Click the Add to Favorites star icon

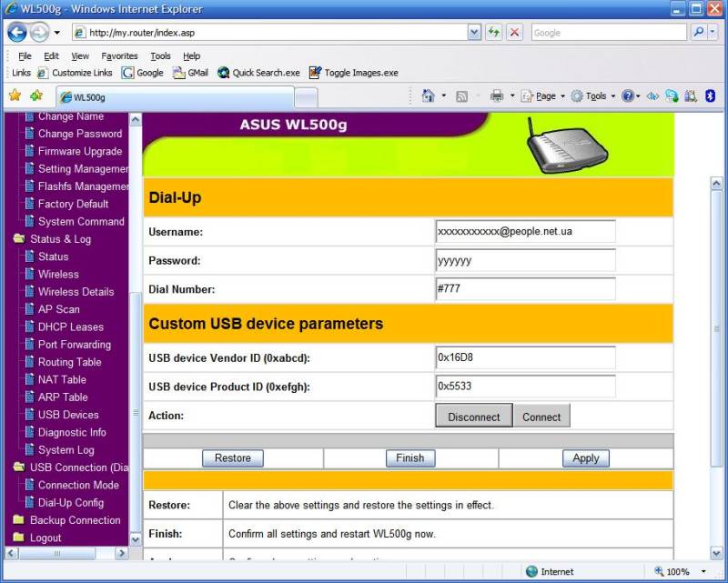pyautogui.click(x=34, y=95)
